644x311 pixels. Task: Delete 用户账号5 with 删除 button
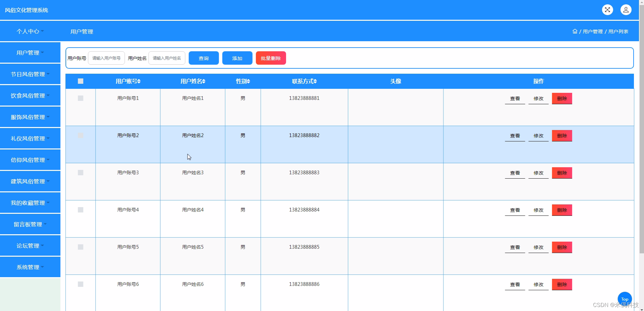[562, 247]
